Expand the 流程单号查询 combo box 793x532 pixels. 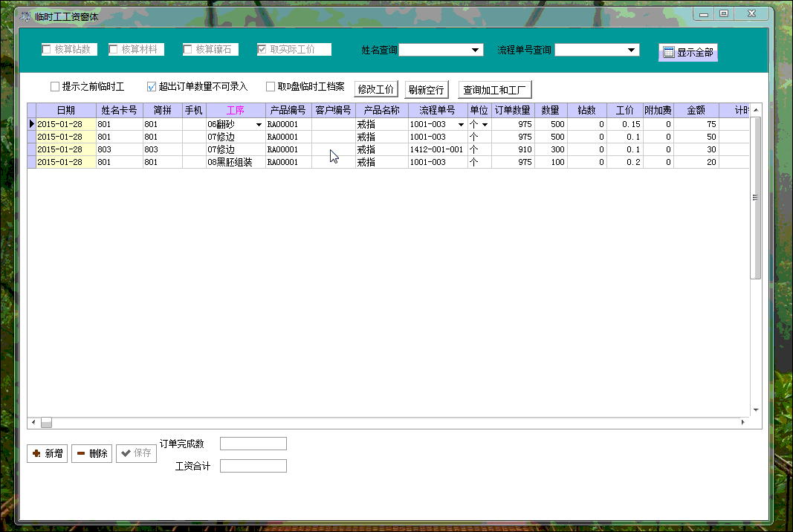click(631, 50)
